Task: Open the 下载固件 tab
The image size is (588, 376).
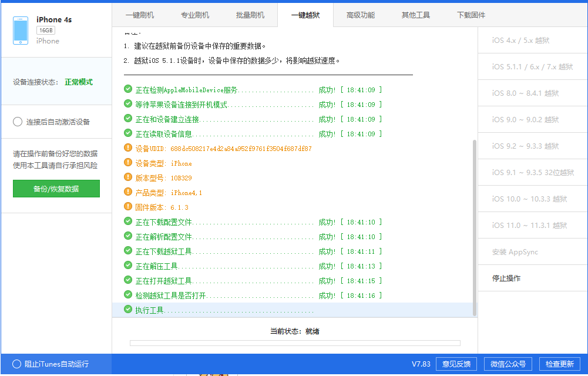Action: tap(471, 15)
